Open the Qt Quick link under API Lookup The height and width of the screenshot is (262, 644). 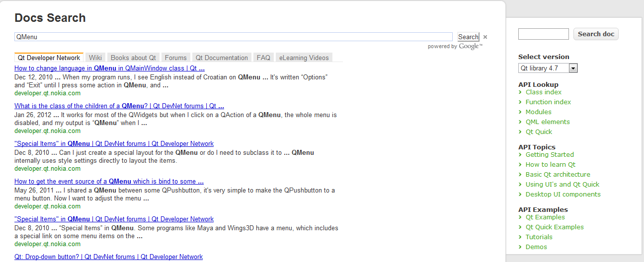click(539, 132)
